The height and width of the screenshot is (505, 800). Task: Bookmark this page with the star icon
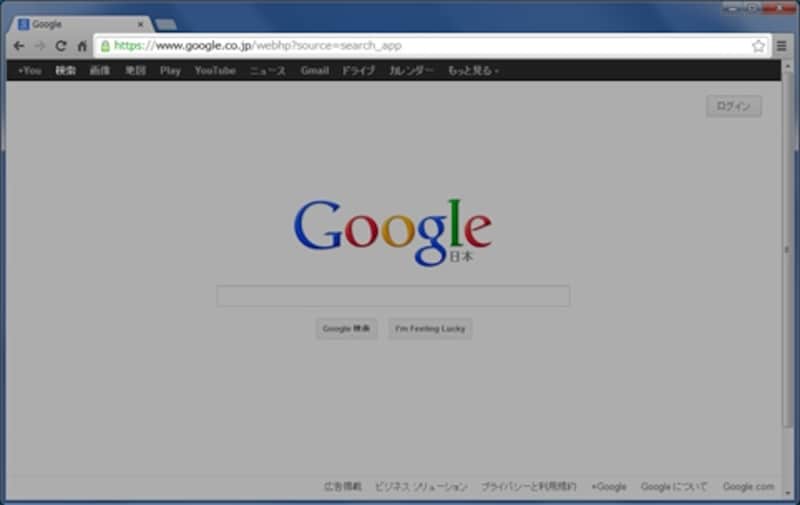point(758,46)
